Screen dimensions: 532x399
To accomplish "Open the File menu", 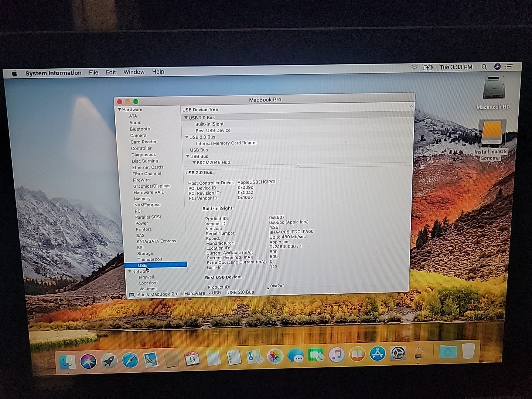I will [x=94, y=72].
